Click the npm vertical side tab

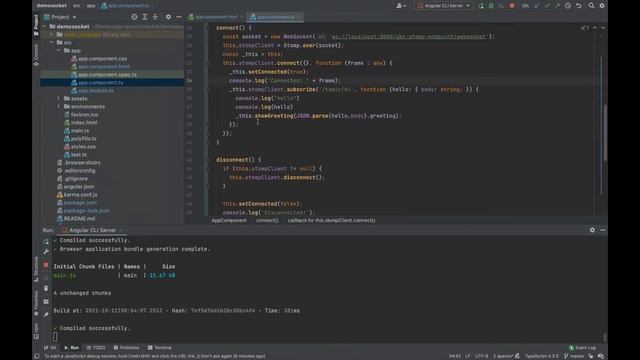tap(36, 331)
